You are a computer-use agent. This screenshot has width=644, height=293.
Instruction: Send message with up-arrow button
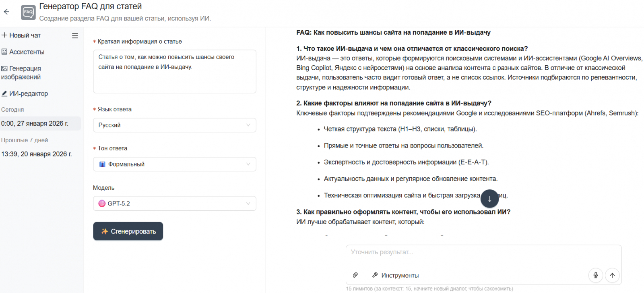point(612,275)
